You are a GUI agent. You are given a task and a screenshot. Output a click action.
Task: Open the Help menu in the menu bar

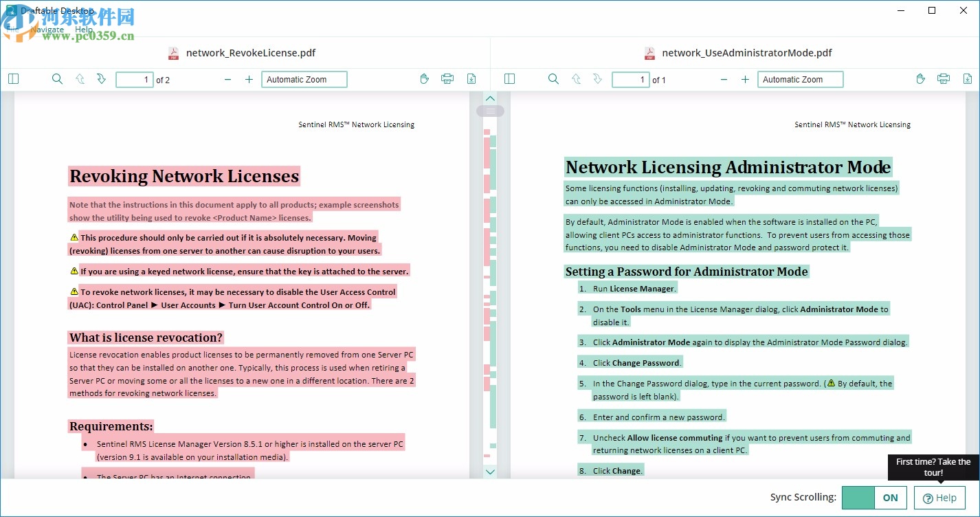pos(84,30)
